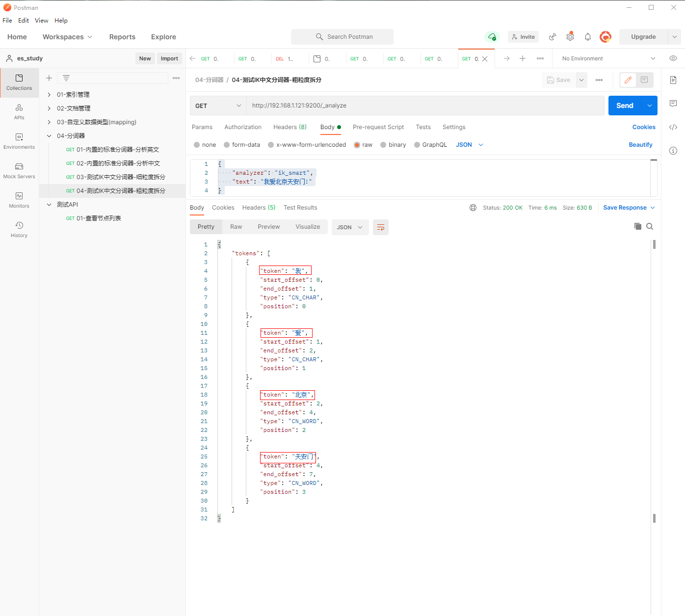Choose the GraphQL body radio button
Viewport: 685px width, 616px height.
point(417,145)
